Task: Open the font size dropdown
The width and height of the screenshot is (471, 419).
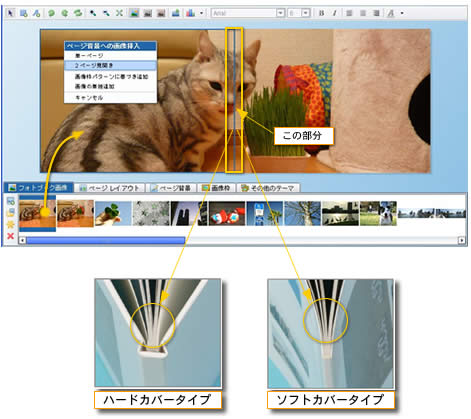Action: (306, 13)
